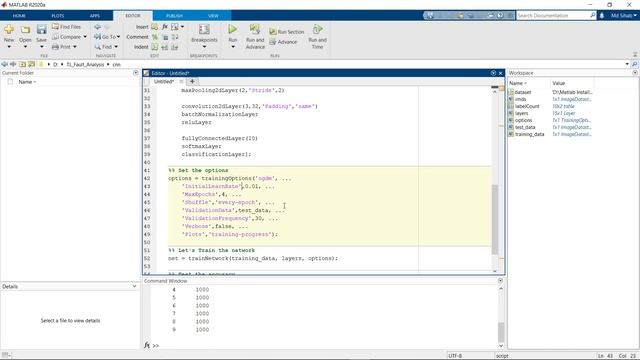Viewport: 640px width, 360px height.
Task: Click the notifications bell icon
Action: pyautogui.click(x=602, y=16)
